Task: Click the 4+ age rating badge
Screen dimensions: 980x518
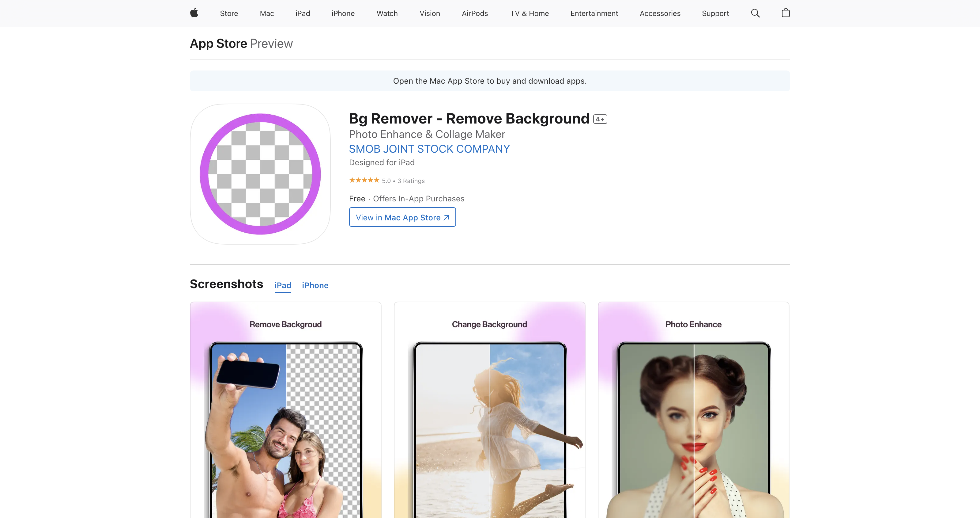Action: (600, 119)
